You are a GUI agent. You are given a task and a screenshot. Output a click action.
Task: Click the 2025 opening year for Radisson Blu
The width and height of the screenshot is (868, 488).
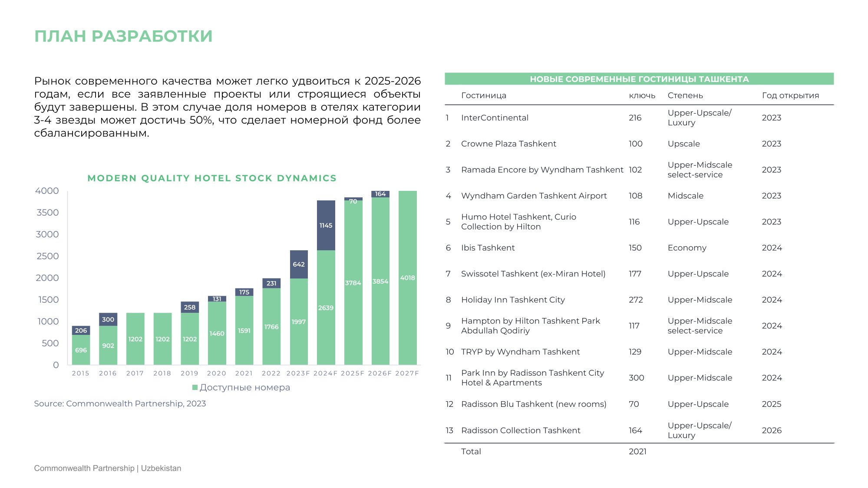[772, 404]
